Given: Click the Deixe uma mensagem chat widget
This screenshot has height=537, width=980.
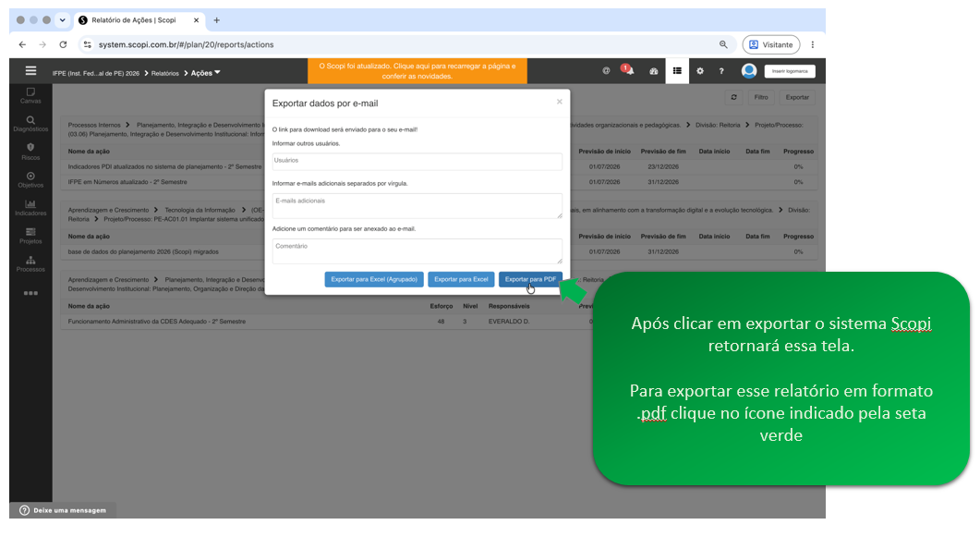Looking at the screenshot, I should (63, 510).
